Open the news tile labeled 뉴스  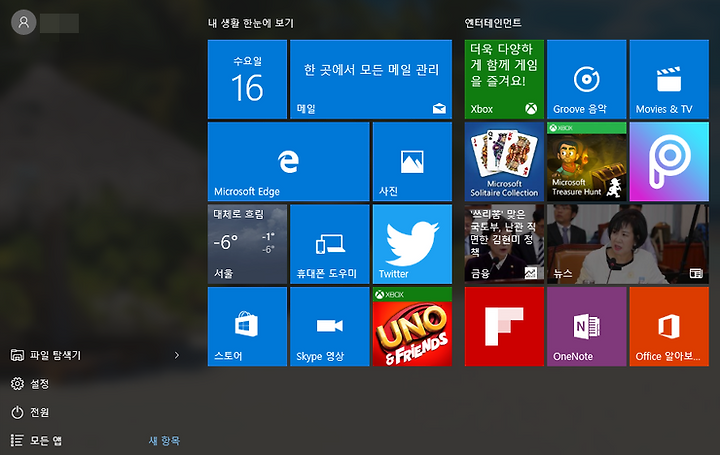point(628,244)
